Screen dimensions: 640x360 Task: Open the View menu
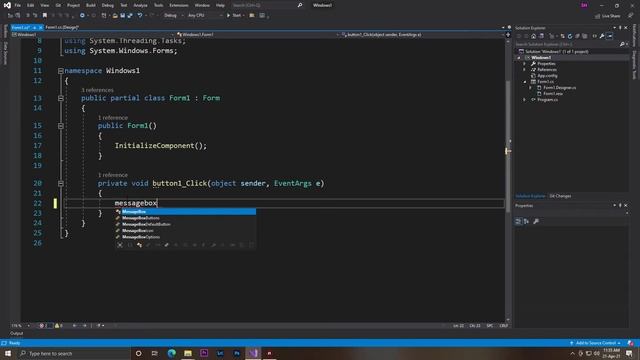[x=44, y=5]
